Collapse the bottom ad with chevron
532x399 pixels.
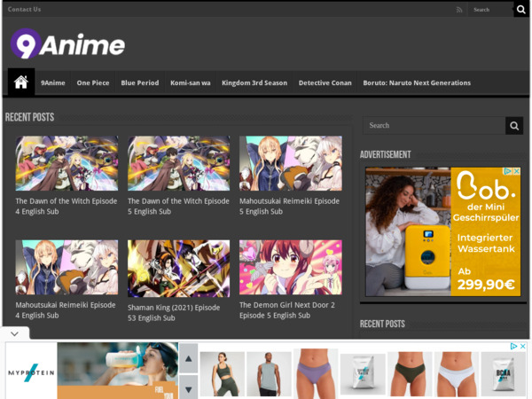[x=14, y=334]
